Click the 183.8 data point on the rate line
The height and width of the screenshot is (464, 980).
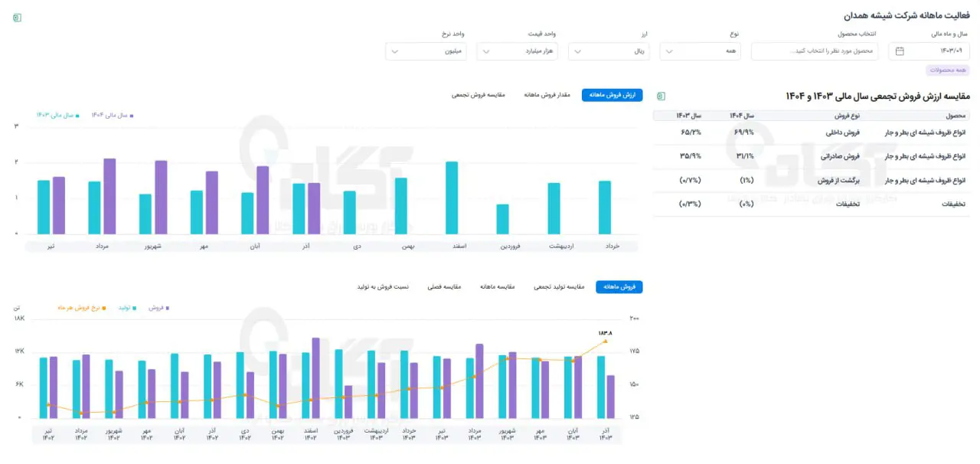pyautogui.click(x=605, y=341)
